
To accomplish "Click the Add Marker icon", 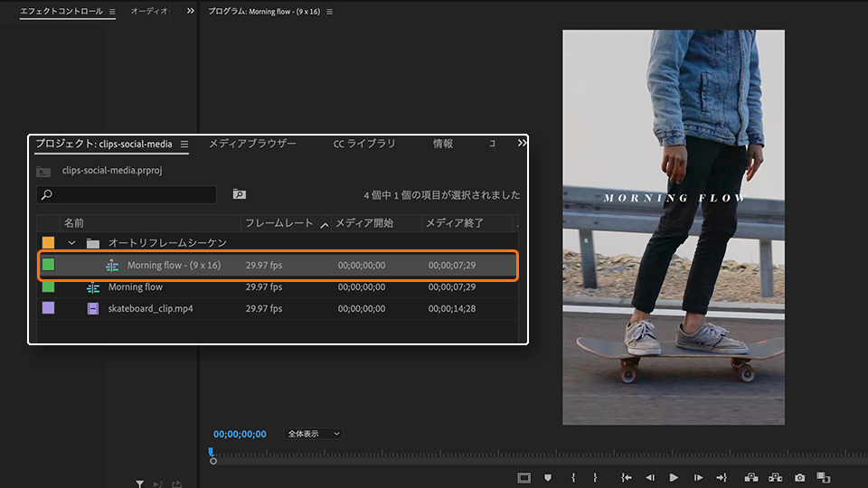I will [548, 477].
